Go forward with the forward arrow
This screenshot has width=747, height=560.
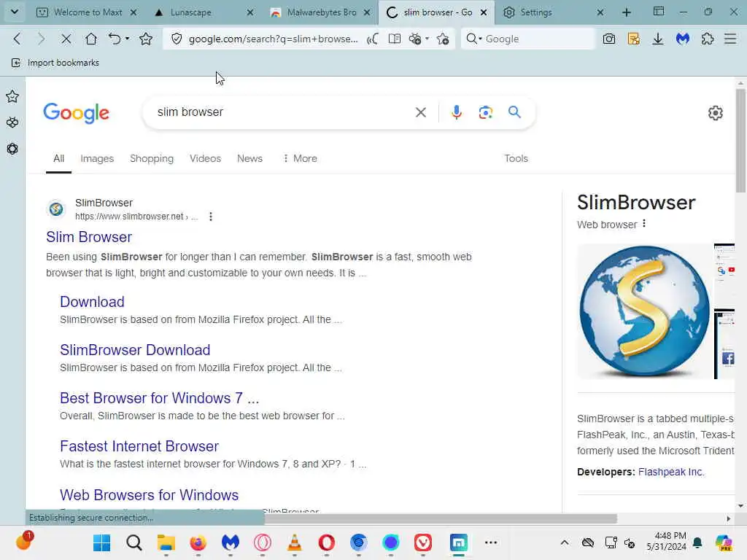42,39
